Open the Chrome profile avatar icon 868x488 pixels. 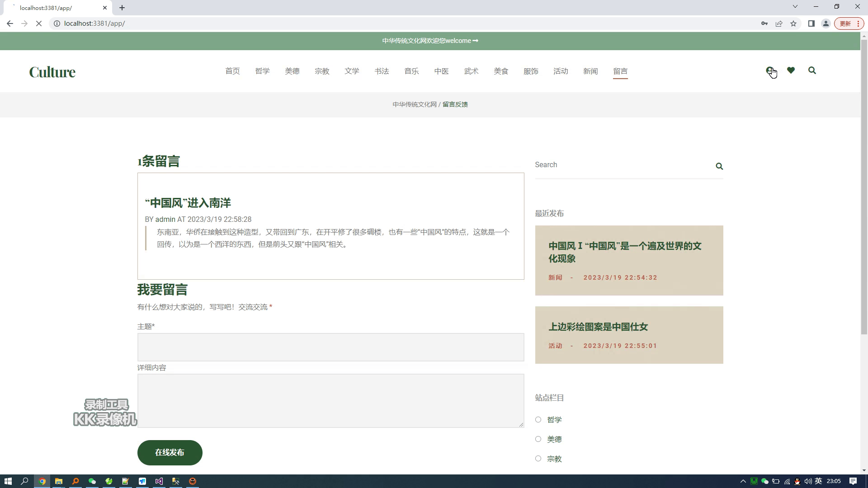pos(826,23)
